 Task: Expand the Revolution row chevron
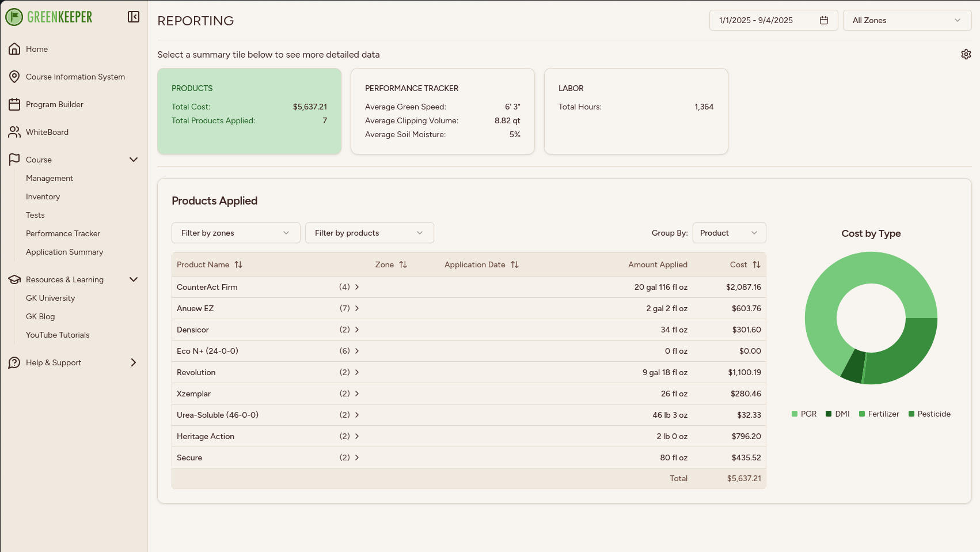point(357,372)
